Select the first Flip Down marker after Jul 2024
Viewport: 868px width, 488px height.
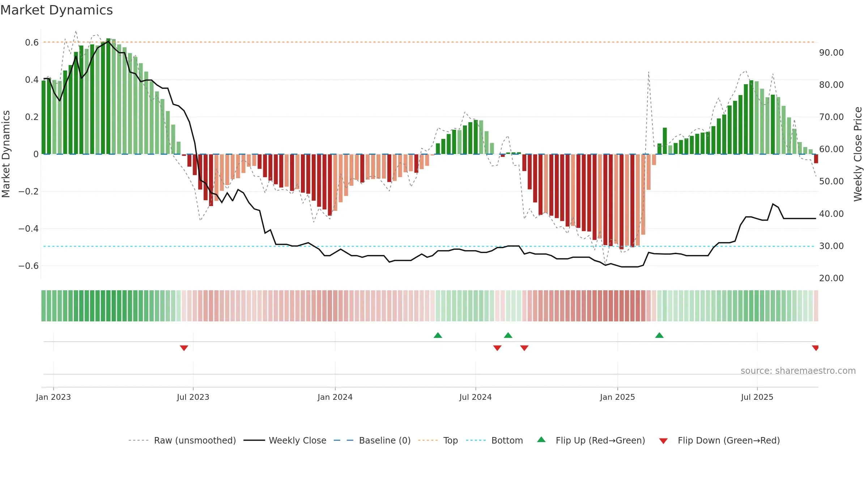pos(497,348)
